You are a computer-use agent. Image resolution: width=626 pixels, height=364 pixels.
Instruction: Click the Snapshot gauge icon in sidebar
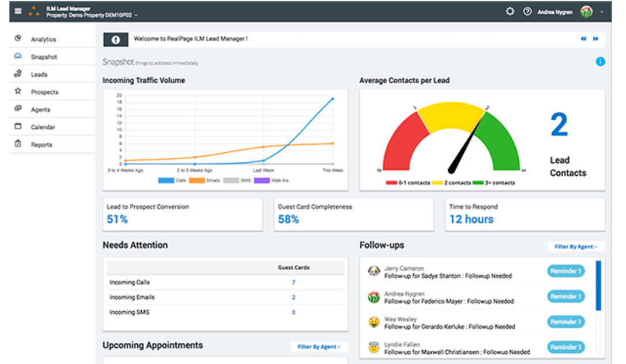(18, 56)
